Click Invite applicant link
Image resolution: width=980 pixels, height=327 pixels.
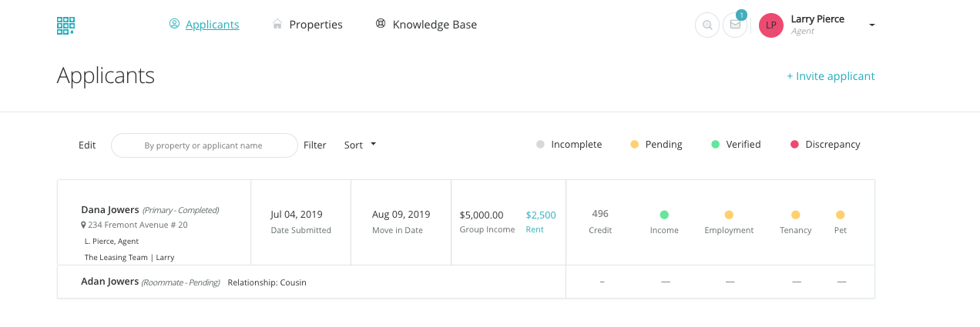click(x=831, y=76)
